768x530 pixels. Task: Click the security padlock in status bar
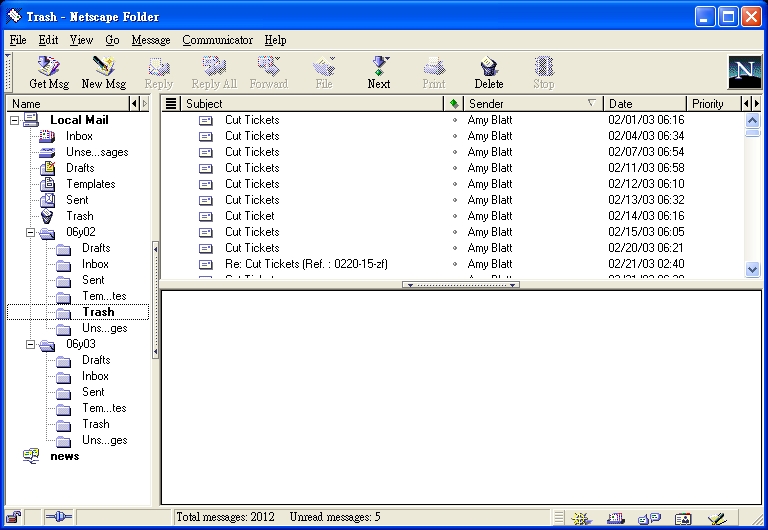pyautogui.click(x=13, y=517)
